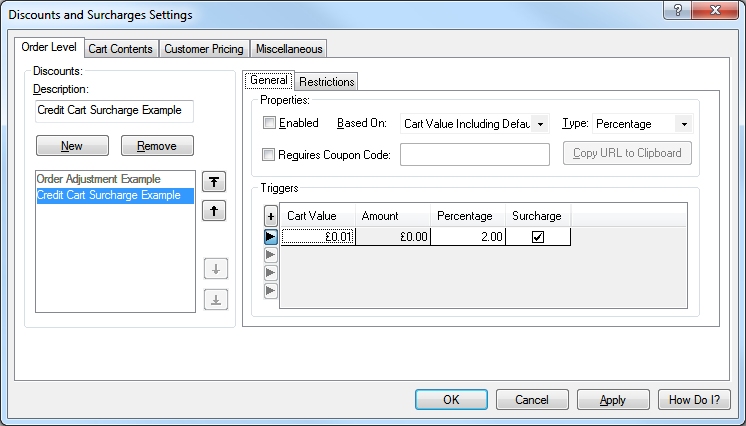The width and height of the screenshot is (746, 426).
Task: Enable the discount with Enabled checkbox
Action: pyautogui.click(x=269, y=123)
